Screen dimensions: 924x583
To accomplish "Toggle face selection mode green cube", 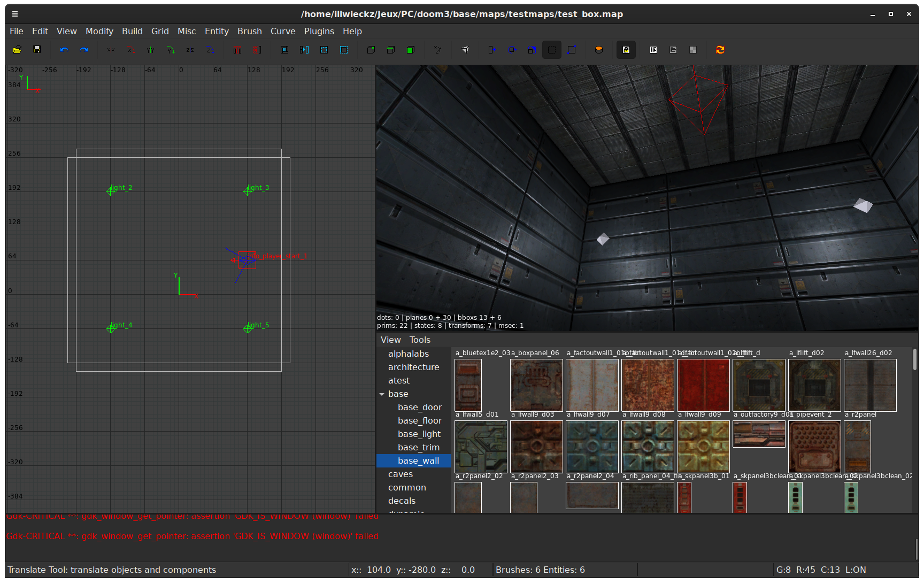I will point(411,50).
